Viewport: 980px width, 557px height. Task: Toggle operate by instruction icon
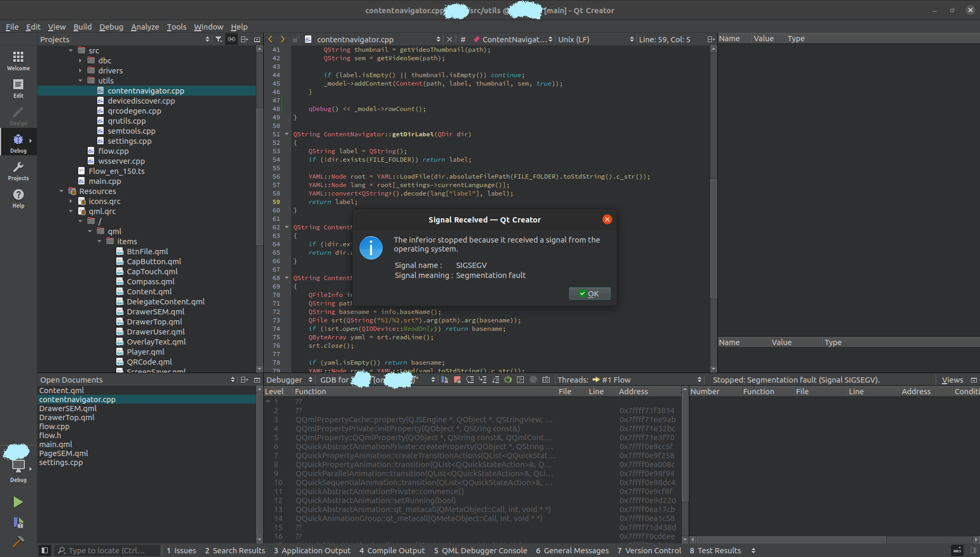(x=521, y=379)
